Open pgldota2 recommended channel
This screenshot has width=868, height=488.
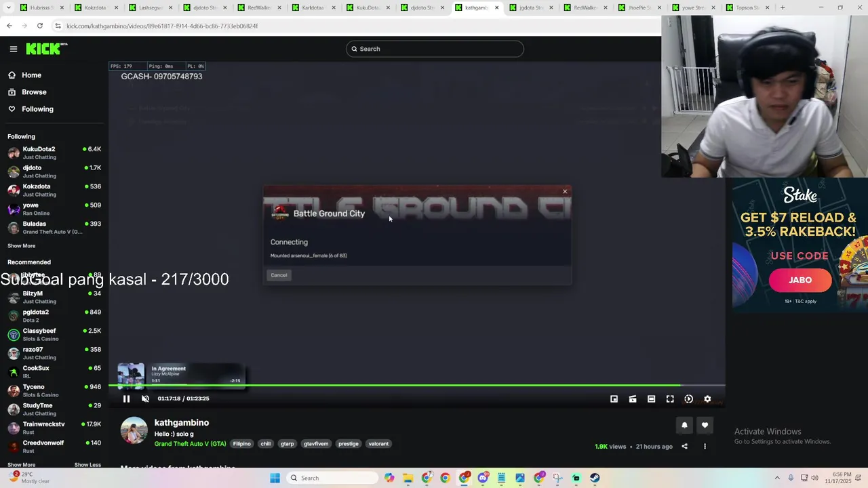tap(54, 316)
